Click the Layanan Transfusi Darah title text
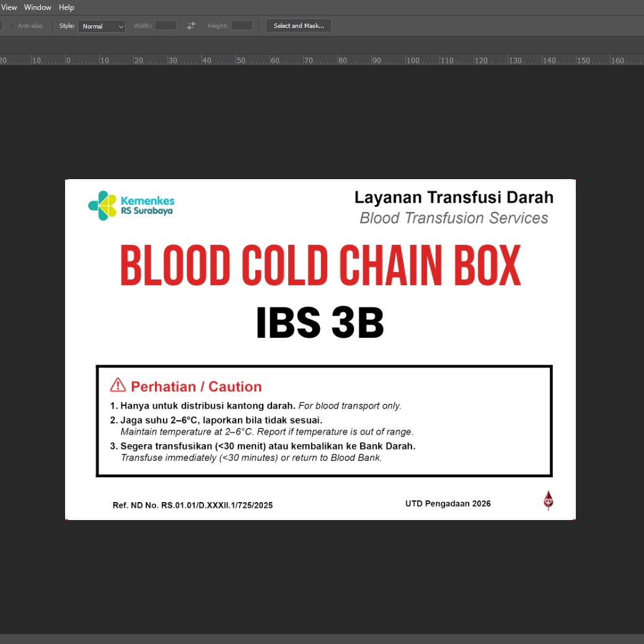The height and width of the screenshot is (644, 644). [454, 198]
